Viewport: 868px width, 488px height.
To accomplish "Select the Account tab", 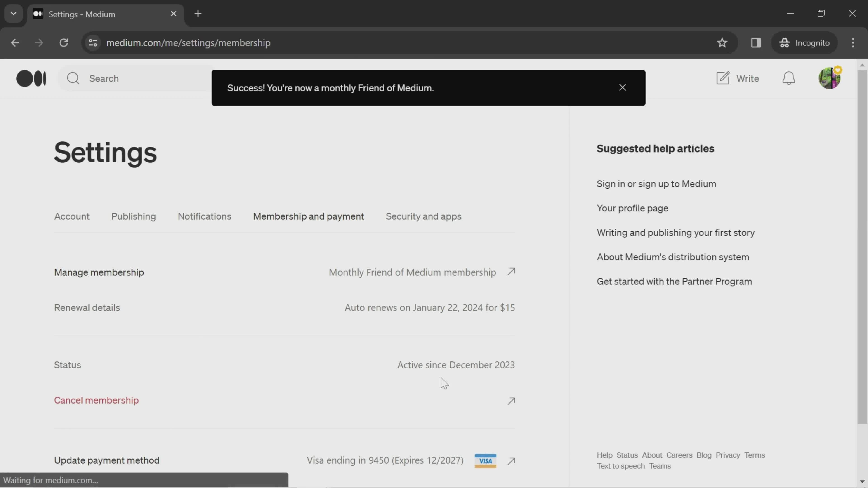I will [71, 216].
